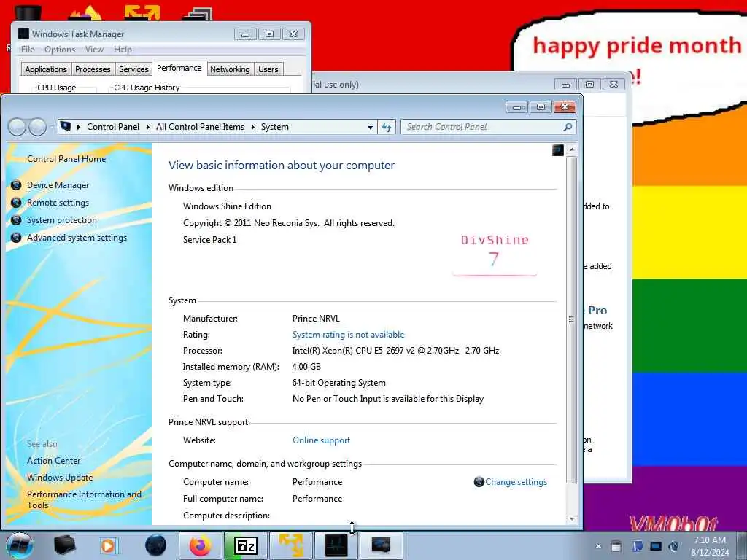Viewport: 747px width, 560px height.
Task: Open 7-Zip from the taskbar
Action: (246, 545)
